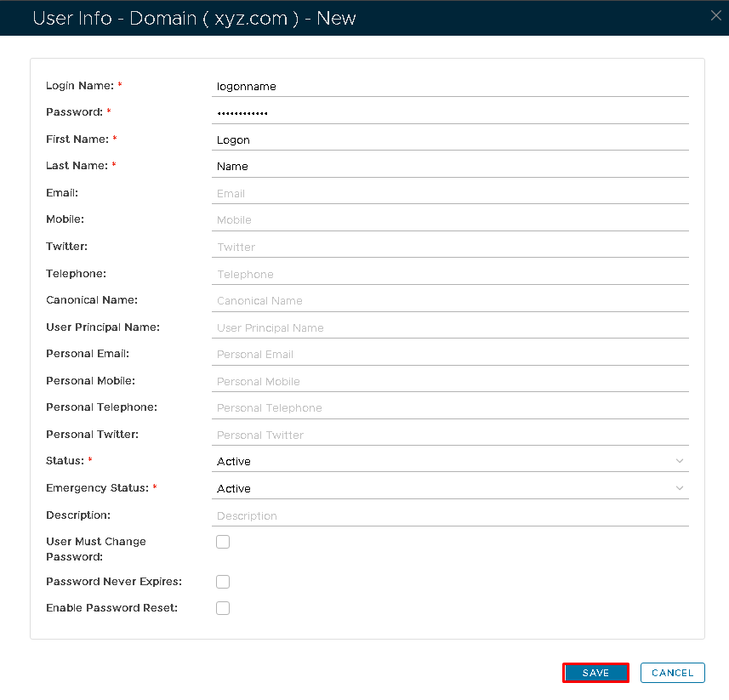Tick the Password Never Expires checkbox

point(223,582)
